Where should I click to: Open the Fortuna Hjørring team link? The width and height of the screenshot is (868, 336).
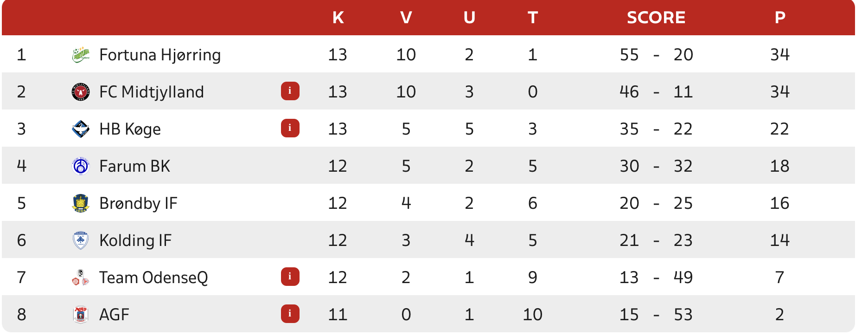[160, 55]
